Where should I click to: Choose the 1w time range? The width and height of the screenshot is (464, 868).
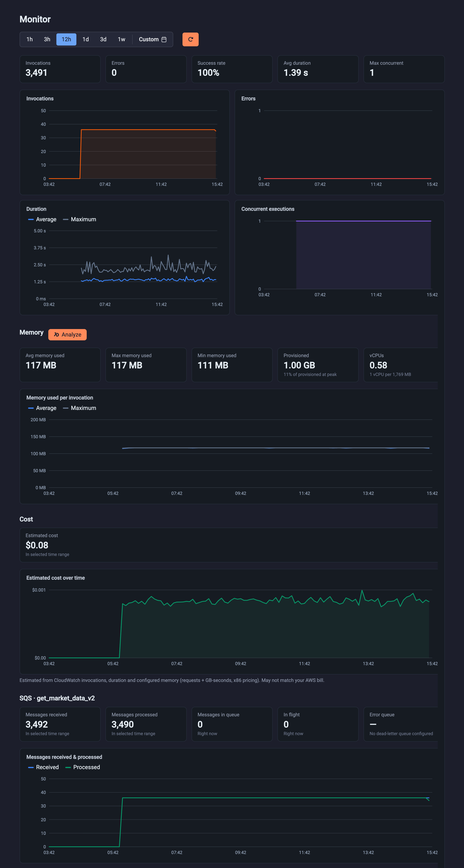pyautogui.click(x=121, y=39)
